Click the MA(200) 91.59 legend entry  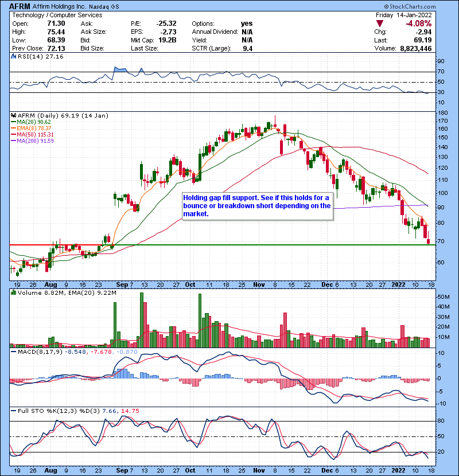pyautogui.click(x=32, y=141)
